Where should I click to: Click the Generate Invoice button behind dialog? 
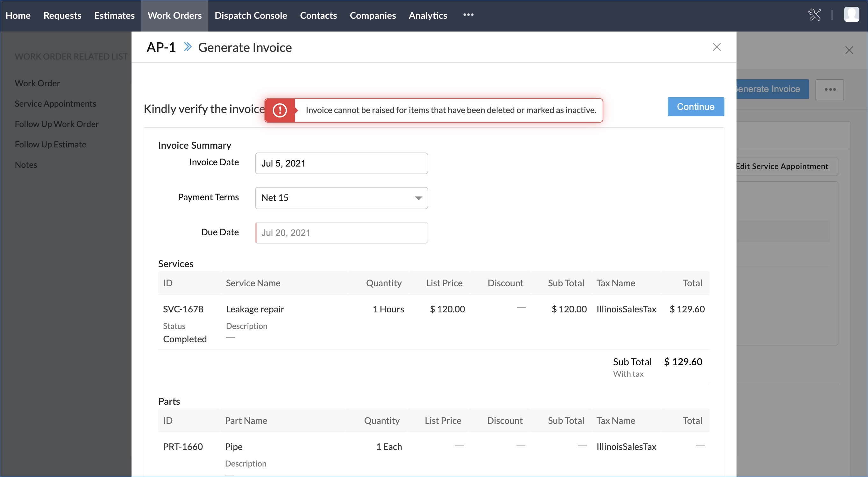772,89
